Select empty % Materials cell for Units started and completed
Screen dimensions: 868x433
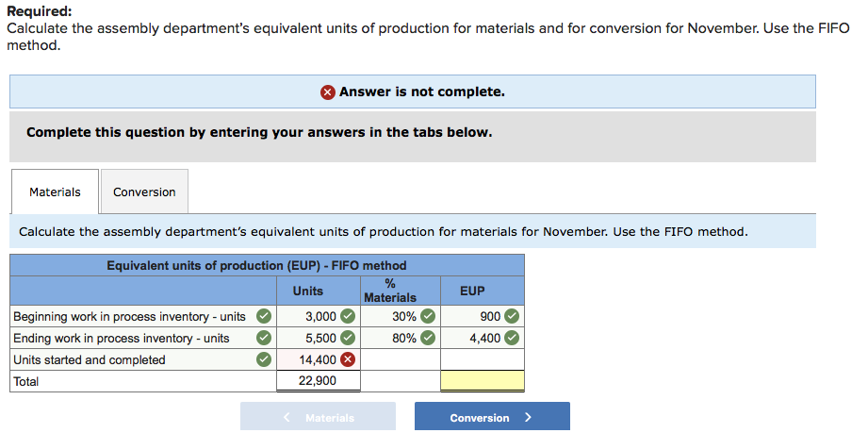[x=401, y=359]
